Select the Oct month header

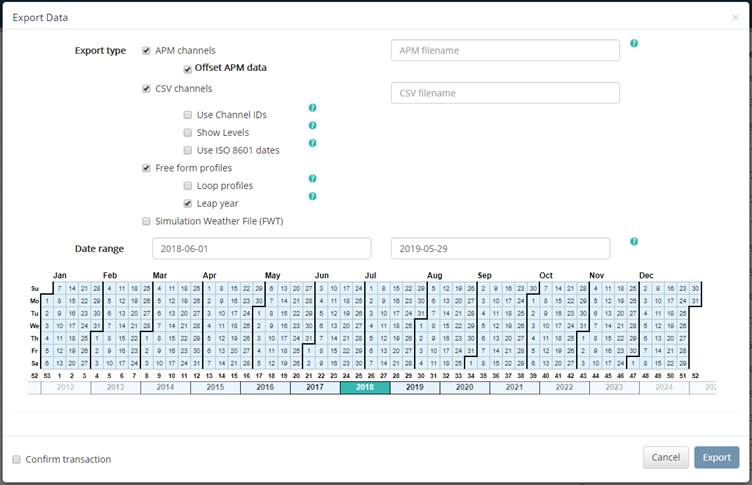546,275
